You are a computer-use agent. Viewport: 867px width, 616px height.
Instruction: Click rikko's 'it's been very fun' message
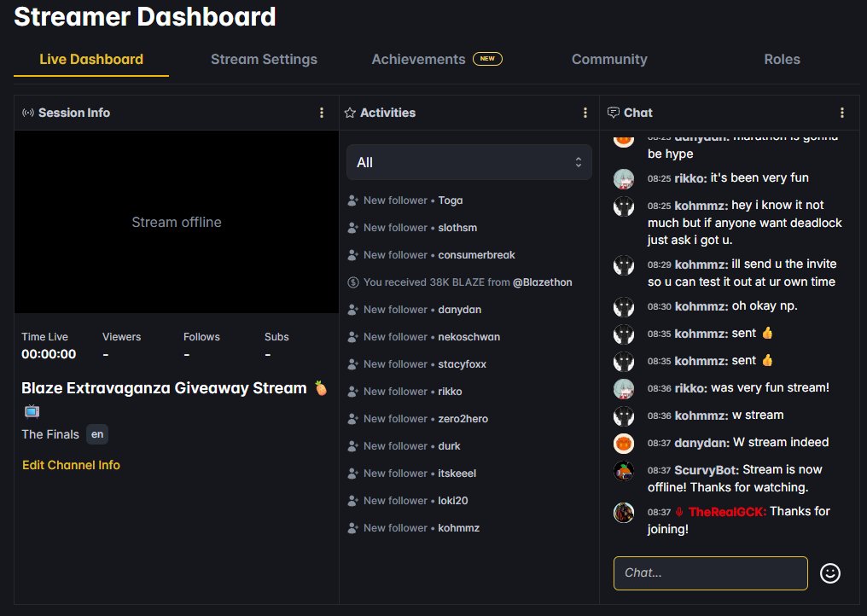[759, 177]
